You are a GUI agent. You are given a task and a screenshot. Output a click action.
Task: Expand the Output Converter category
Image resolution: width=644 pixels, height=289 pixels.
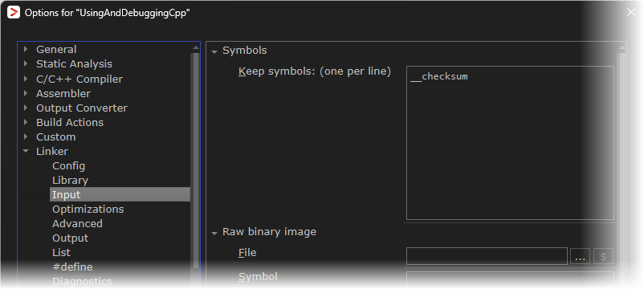click(26, 108)
